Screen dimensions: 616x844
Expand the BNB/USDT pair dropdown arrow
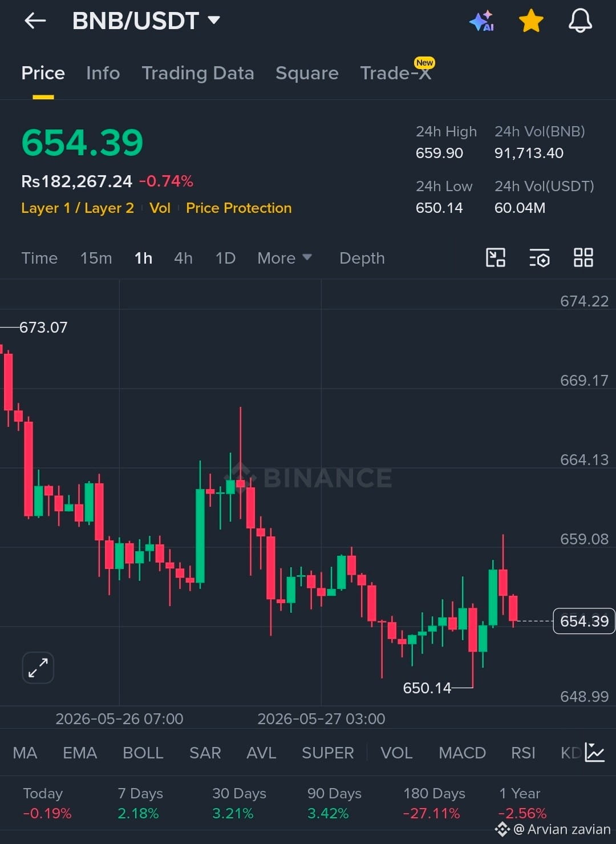point(214,21)
